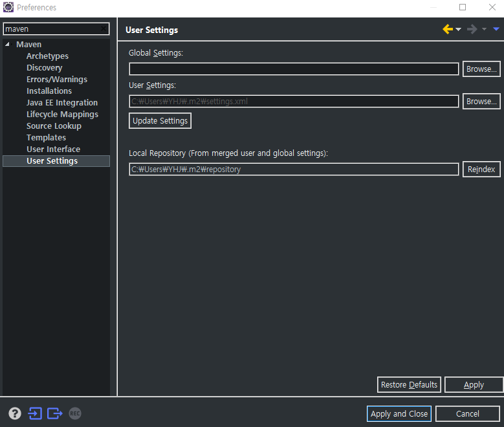Open User Interface page

coord(53,149)
